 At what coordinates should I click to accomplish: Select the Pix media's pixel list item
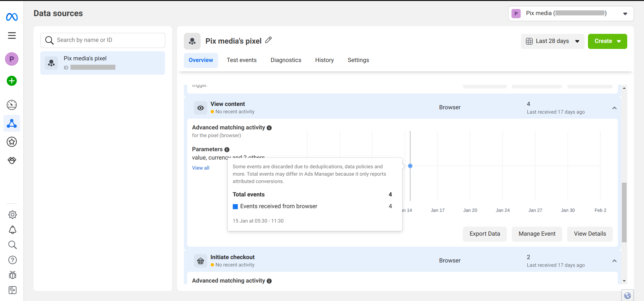point(103,63)
